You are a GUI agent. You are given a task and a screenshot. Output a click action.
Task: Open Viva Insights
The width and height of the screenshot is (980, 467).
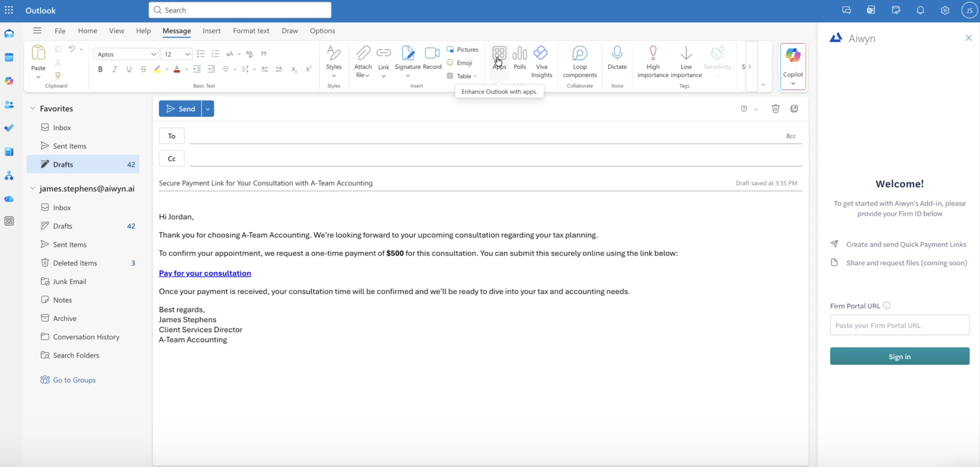(x=541, y=62)
